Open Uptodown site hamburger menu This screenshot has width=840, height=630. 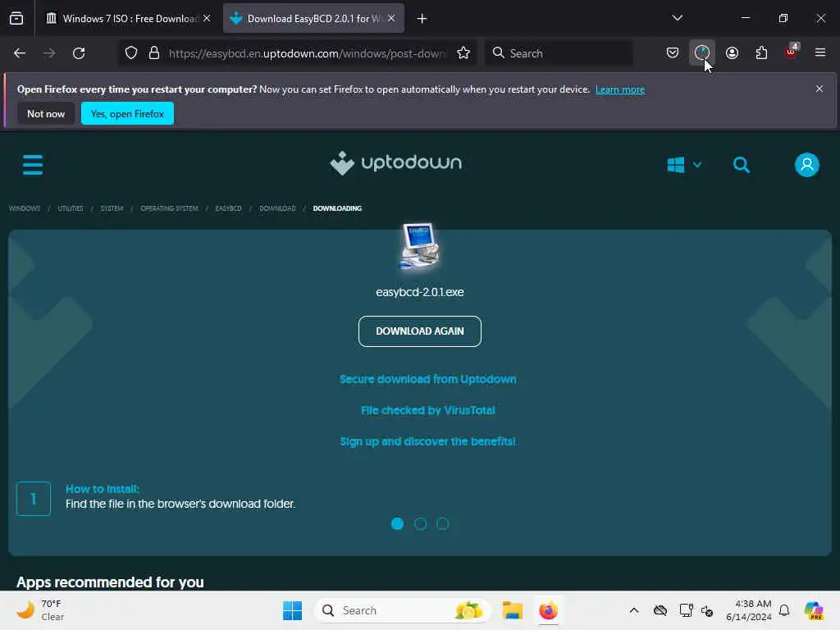pos(33,164)
